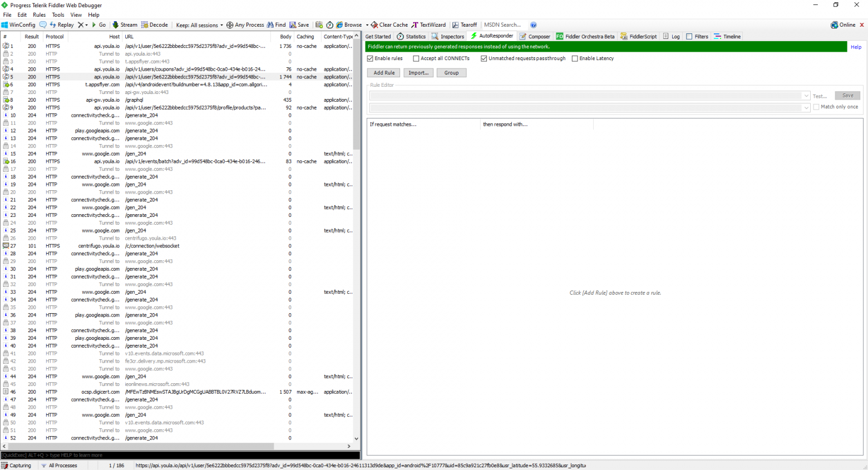Open Fiddler Orchestra Beta tab
Image resolution: width=868 pixels, height=470 pixels.
pyautogui.click(x=585, y=37)
